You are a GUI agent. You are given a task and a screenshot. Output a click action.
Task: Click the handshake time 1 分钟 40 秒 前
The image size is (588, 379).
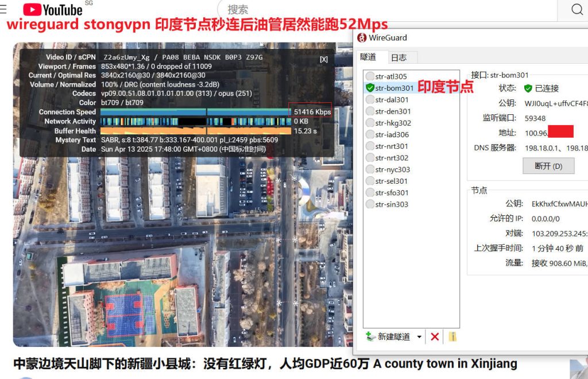pos(558,248)
